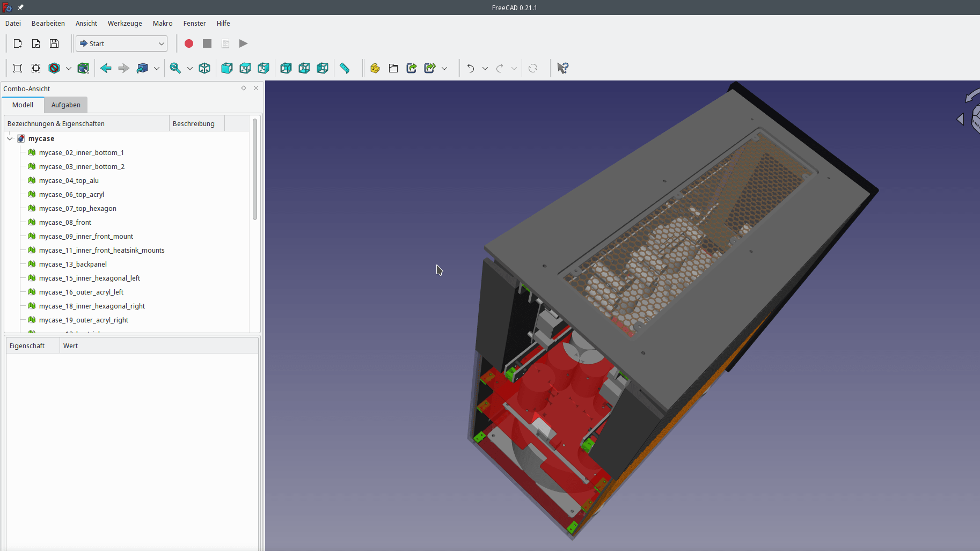
Task: Open the Hilfe menu
Action: coord(223,23)
